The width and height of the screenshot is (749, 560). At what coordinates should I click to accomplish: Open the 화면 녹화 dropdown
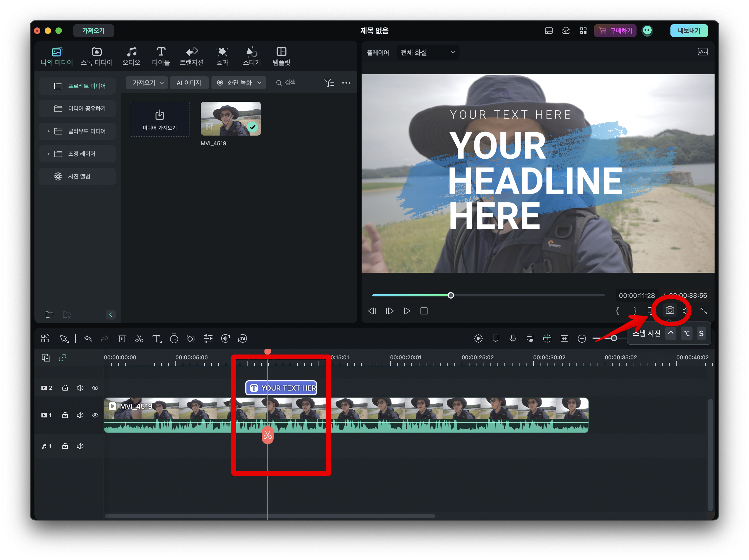(x=239, y=83)
